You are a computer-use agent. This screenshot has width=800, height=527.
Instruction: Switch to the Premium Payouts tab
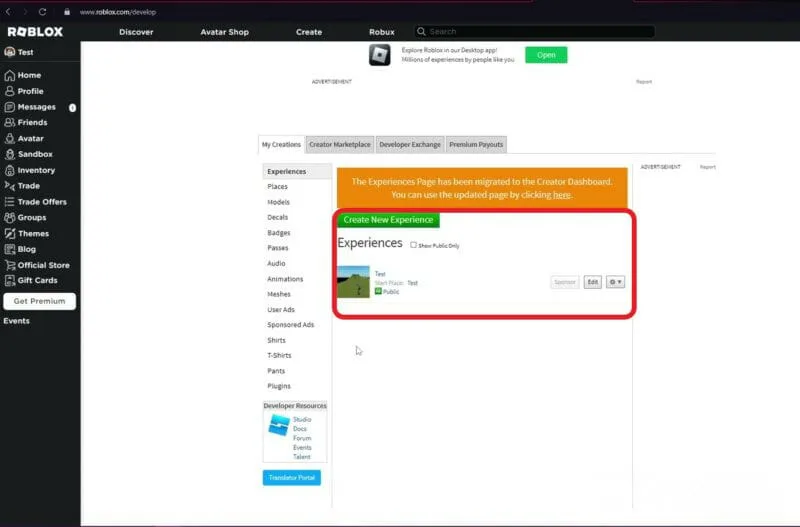point(476,144)
